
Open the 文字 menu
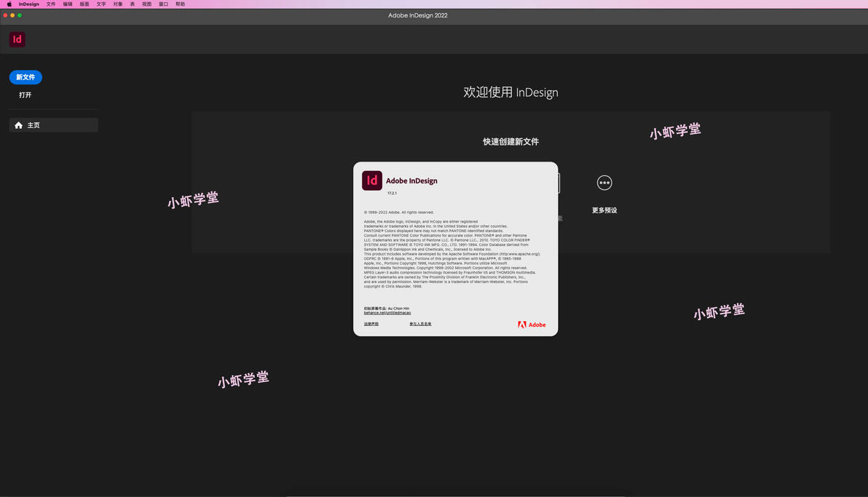[100, 4]
